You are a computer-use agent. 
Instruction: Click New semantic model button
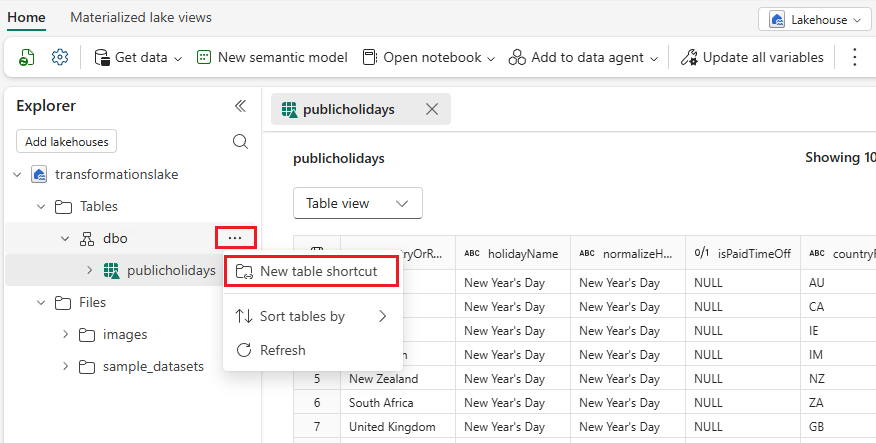(272, 58)
